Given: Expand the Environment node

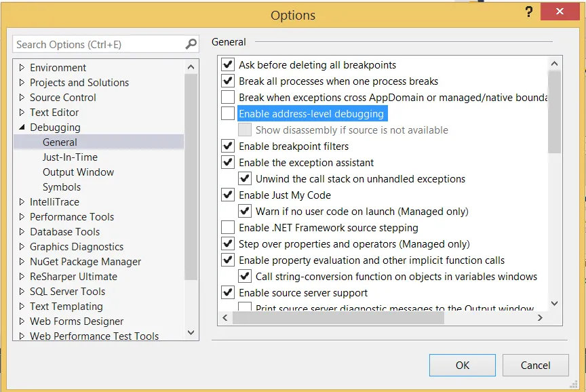Looking at the screenshot, I should click(22, 68).
